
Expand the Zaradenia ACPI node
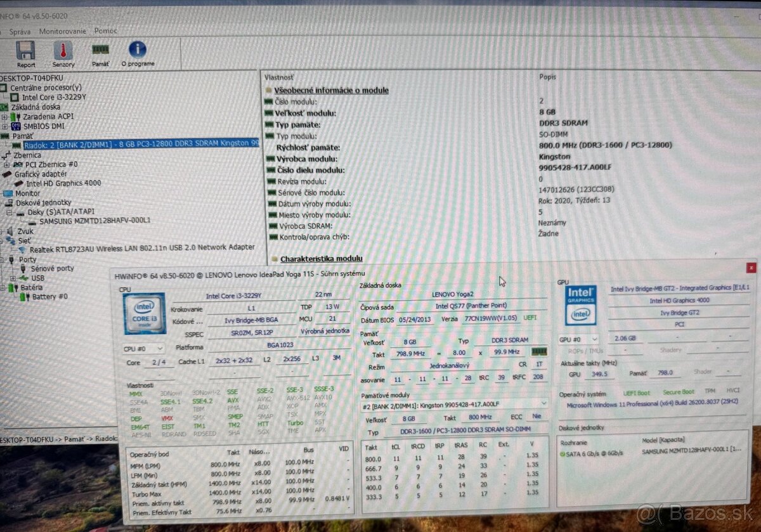pyautogui.click(x=5, y=117)
